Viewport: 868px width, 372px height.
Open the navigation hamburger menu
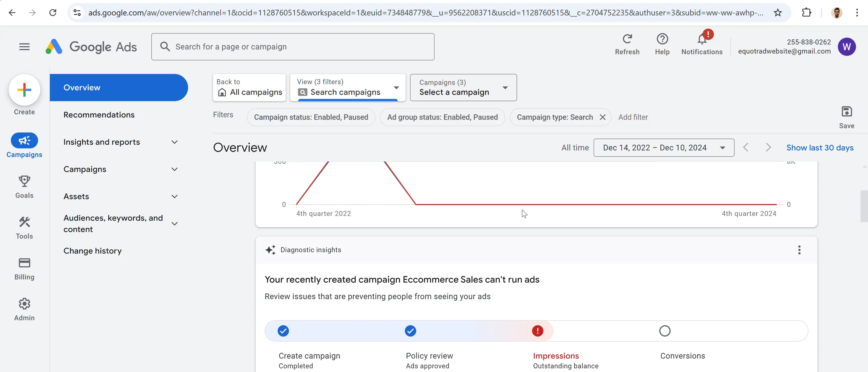(24, 46)
